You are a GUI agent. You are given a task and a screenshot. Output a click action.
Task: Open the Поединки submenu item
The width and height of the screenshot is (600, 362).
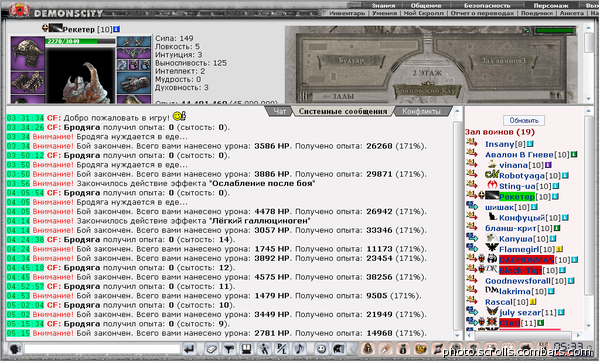click(x=536, y=13)
